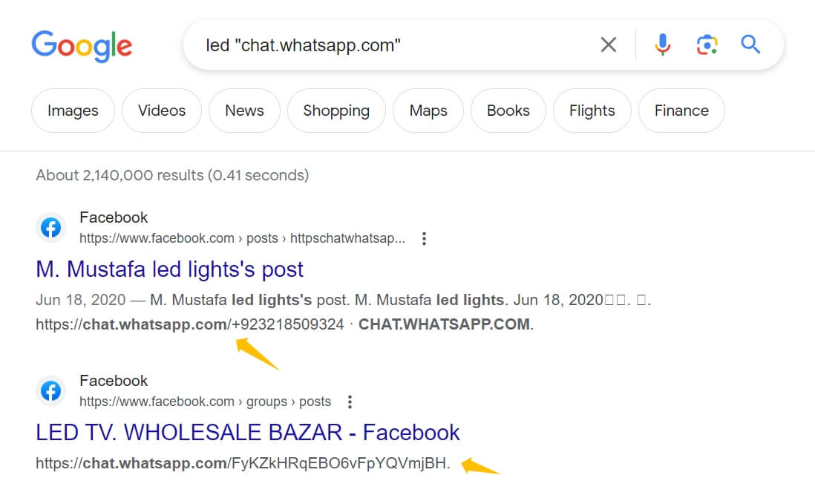
Task: Click the Google logo
Action: click(x=82, y=46)
